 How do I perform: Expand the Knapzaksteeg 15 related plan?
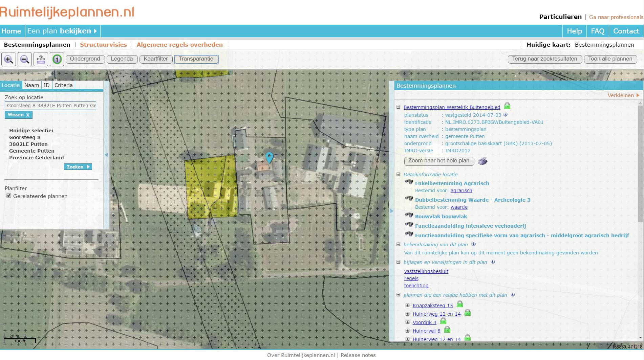[x=407, y=305]
